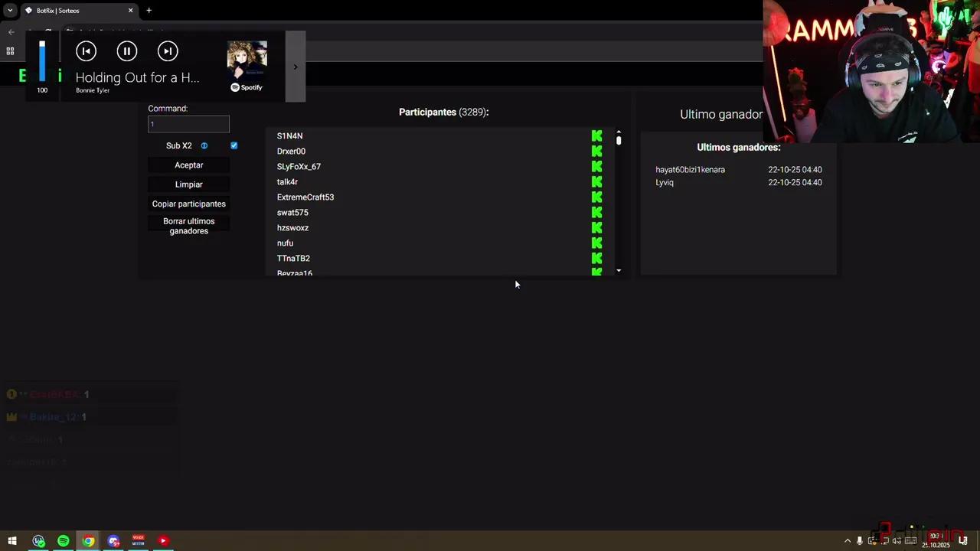Click Borrar ultimos ganadores button
The image size is (980, 551).
pyautogui.click(x=188, y=226)
